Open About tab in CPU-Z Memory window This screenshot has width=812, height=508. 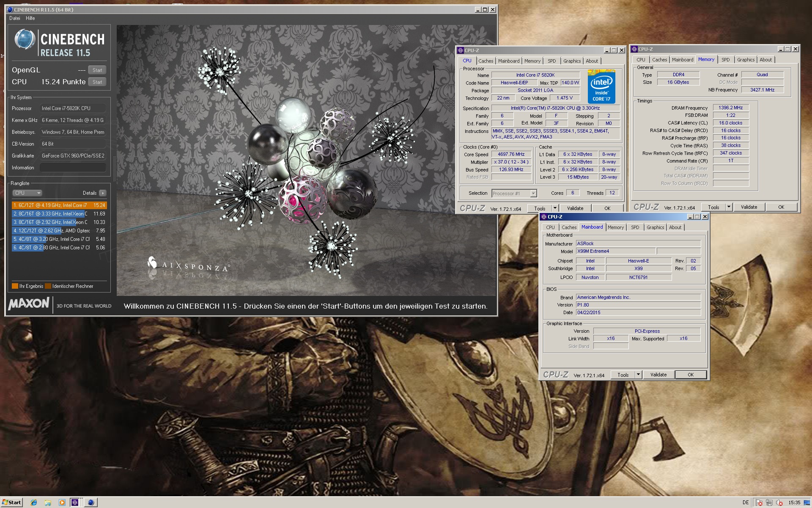pyautogui.click(x=766, y=60)
